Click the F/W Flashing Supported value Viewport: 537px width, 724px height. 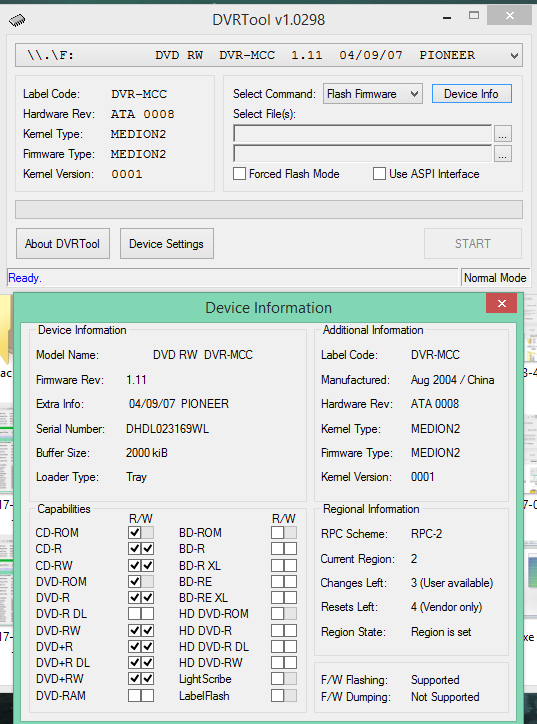435,680
